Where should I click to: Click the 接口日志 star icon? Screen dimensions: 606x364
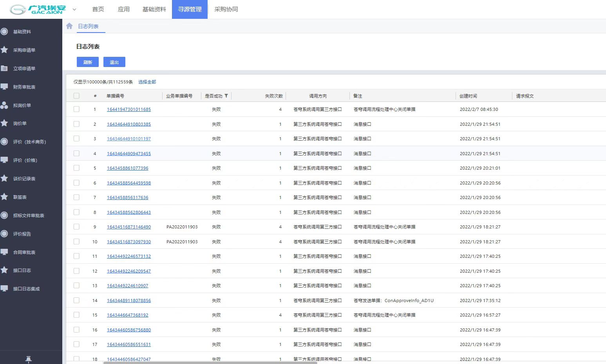(x=4, y=270)
